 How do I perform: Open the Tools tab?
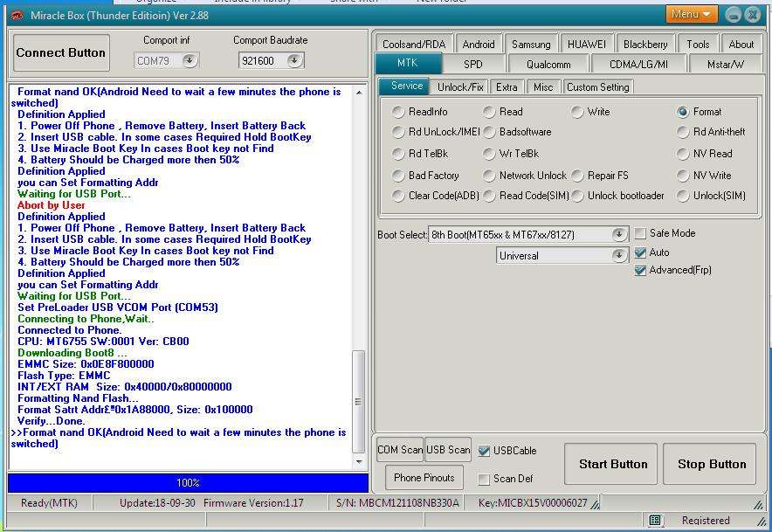[698, 44]
